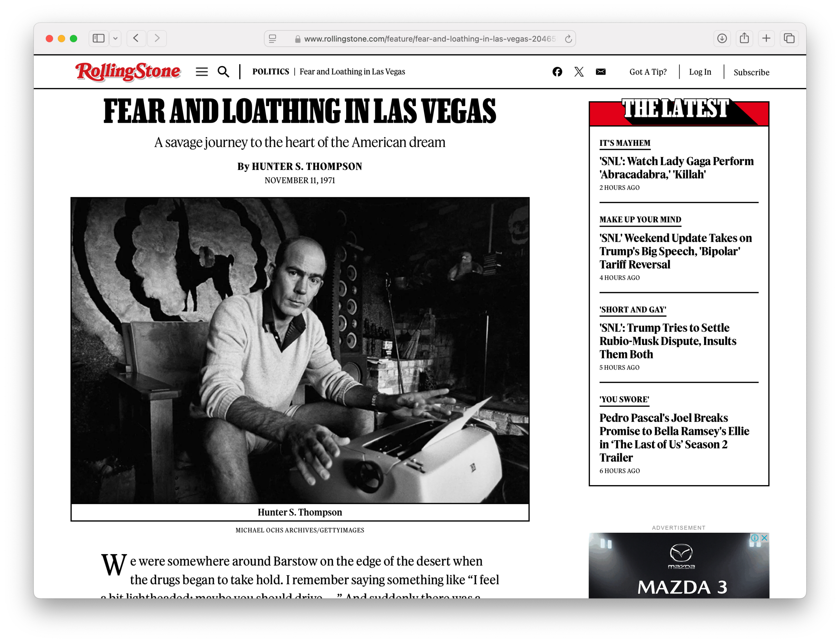This screenshot has height=643, width=840.
Task: Go forward with the forward arrow
Action: click(157, 39)
